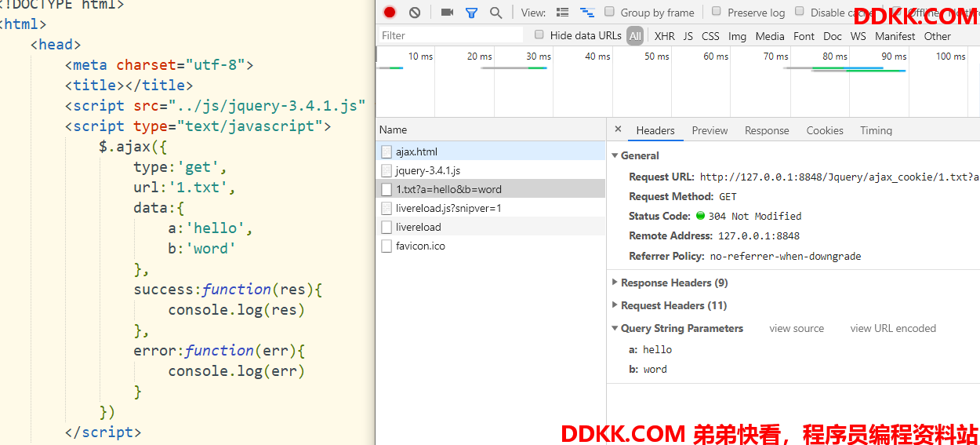Collapse the General section
Screen dimensions: 980x445
click(615, 155)
